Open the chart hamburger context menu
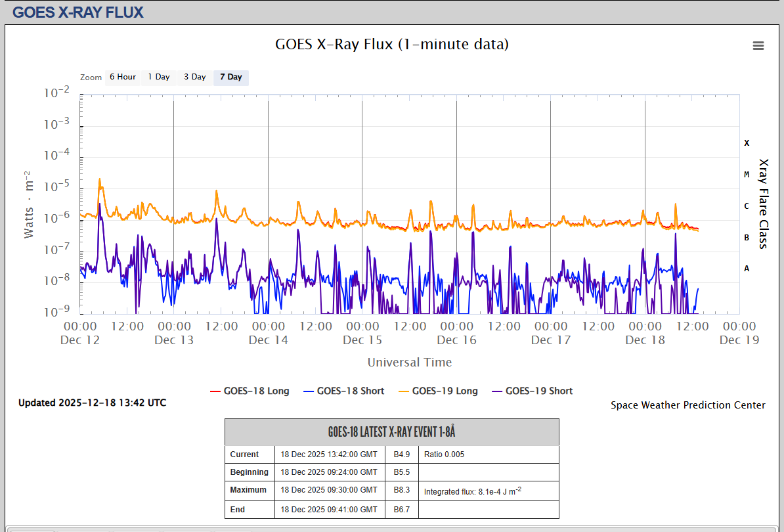This screenshot has height=532, width=784. tap(758, 45)
